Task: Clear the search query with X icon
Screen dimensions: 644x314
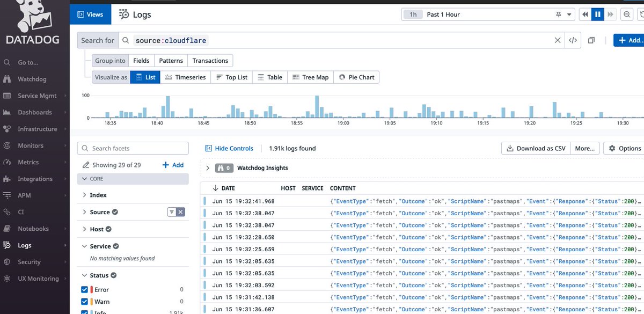Action: point(558,40)
